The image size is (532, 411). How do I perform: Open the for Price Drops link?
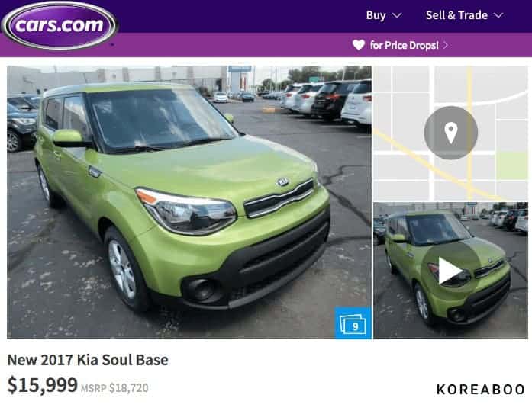click(404, 45)
